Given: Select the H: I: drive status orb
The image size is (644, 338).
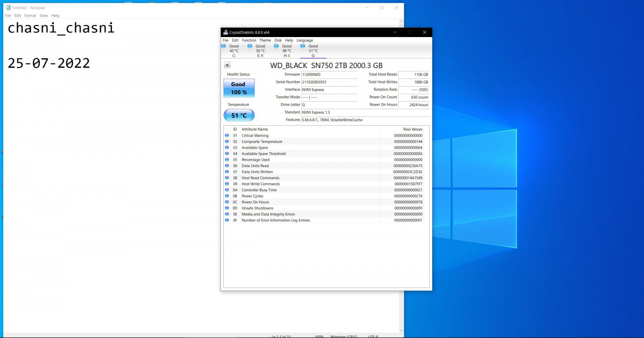Looking at the screenshot, I should (276, 46).
